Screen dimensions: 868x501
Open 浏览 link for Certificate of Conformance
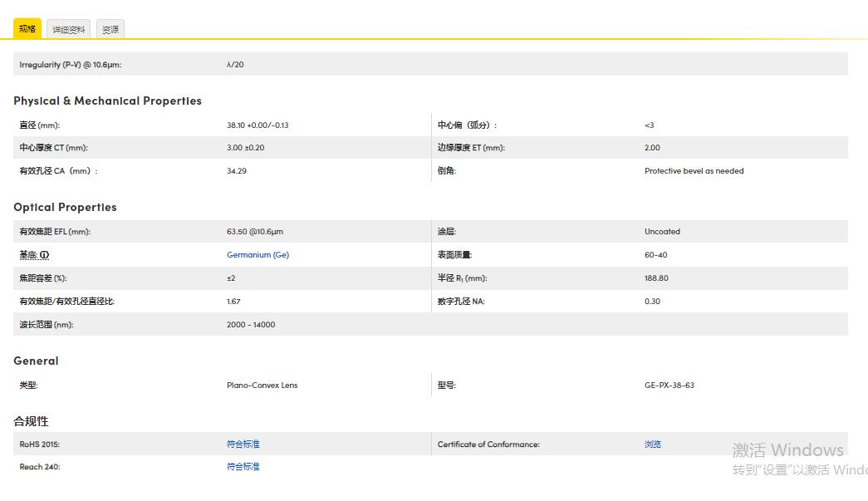coord(653,445)
